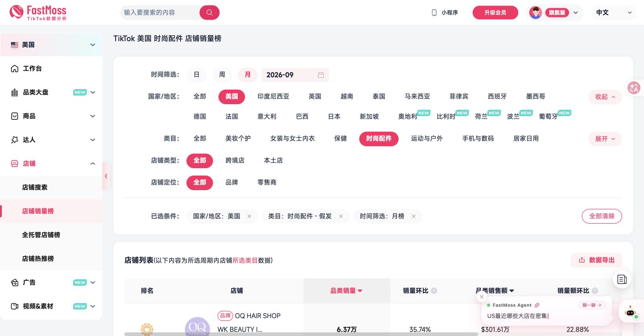Remove the 时尚配件 - 假发 filter tag
Screen dimensions: 644x336
[341, 216]
